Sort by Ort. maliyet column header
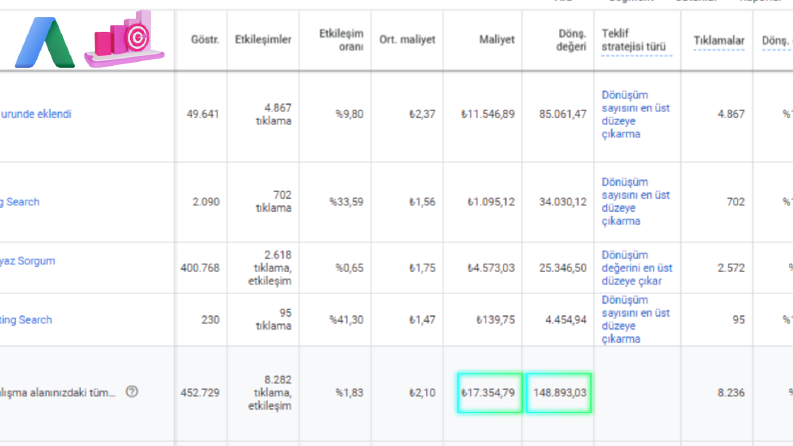Screen dimensions: 793x446 pos(407,39)
